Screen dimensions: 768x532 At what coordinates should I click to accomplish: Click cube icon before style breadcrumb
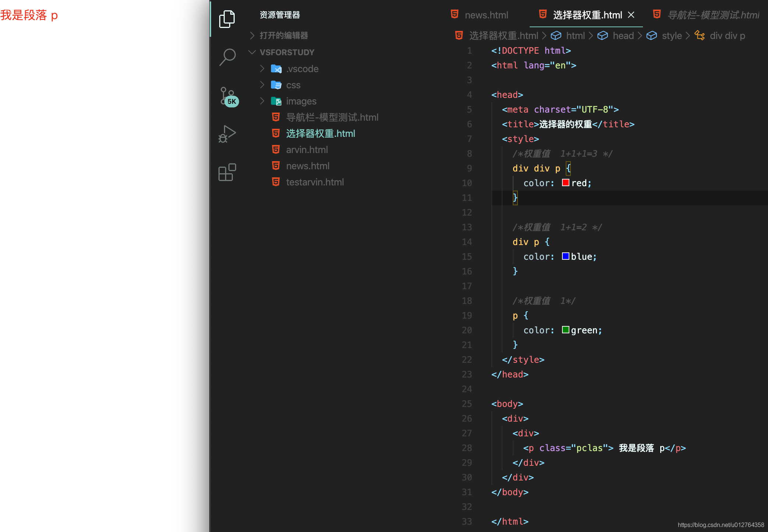coord(652,35)
